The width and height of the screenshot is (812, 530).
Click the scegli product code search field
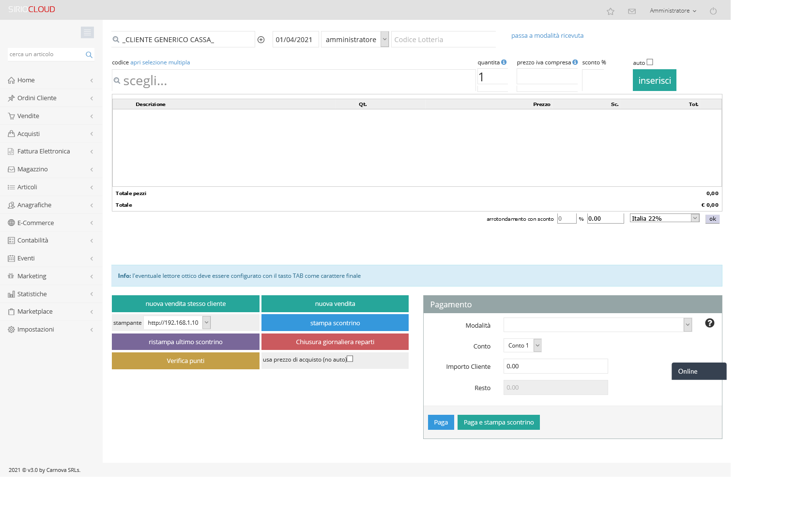(x=294, y=80)
